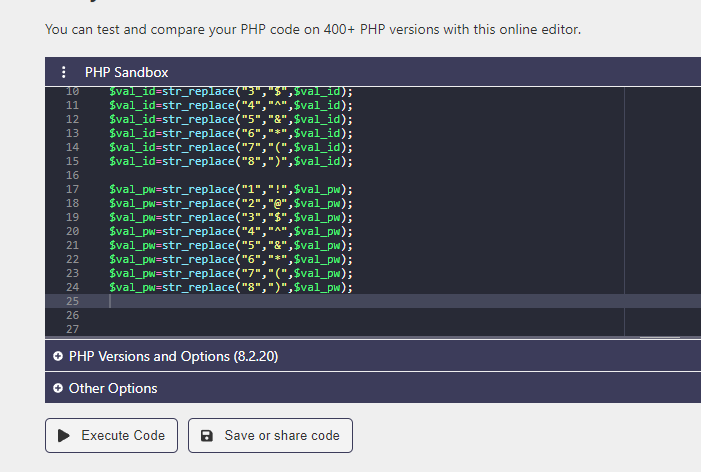Click code on line 13 replacing "6" in val_id
The width and height of the screenshot is (701, 472).
[231, 133]
